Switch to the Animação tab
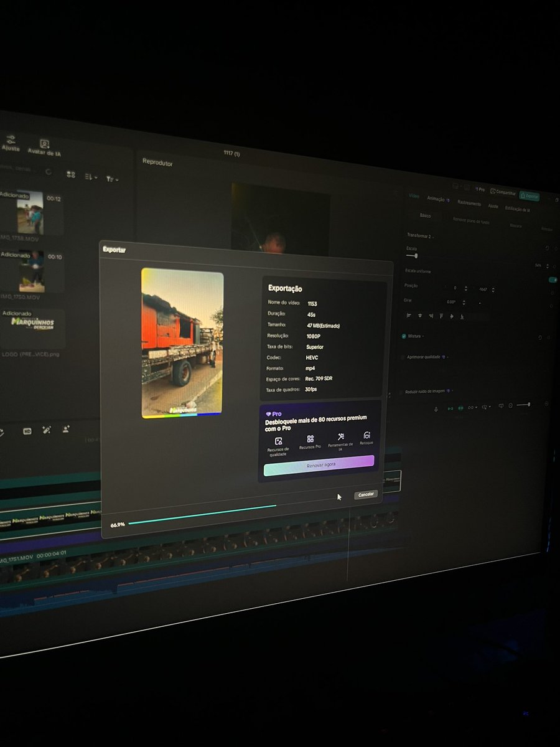Image resolution: width=560 pixels, height=747 pixels. tap(437, 199)
